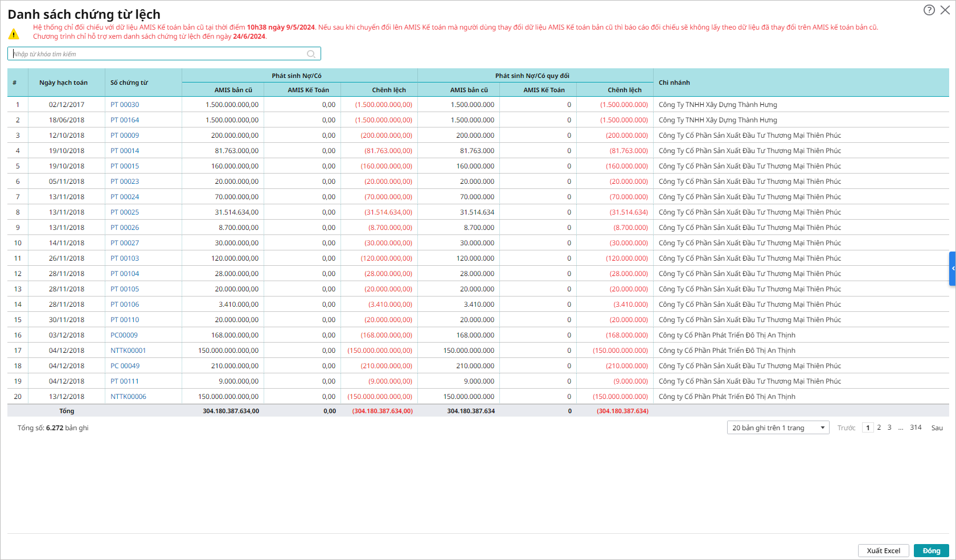
Task: Open voucher PT 00026
Action: click(125, 228)
